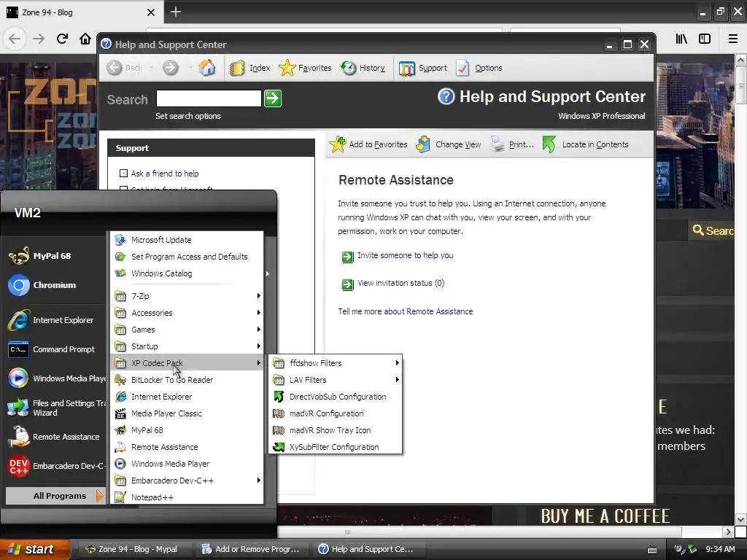Click Help and Support Center taskbar button

(368, 549)
